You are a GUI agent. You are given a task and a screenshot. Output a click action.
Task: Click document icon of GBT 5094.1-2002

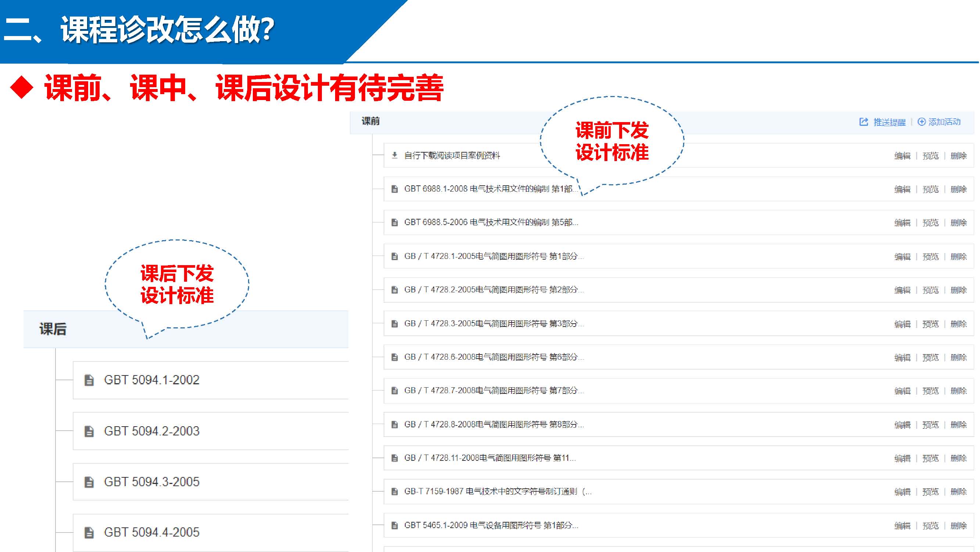tap(89, 380)
